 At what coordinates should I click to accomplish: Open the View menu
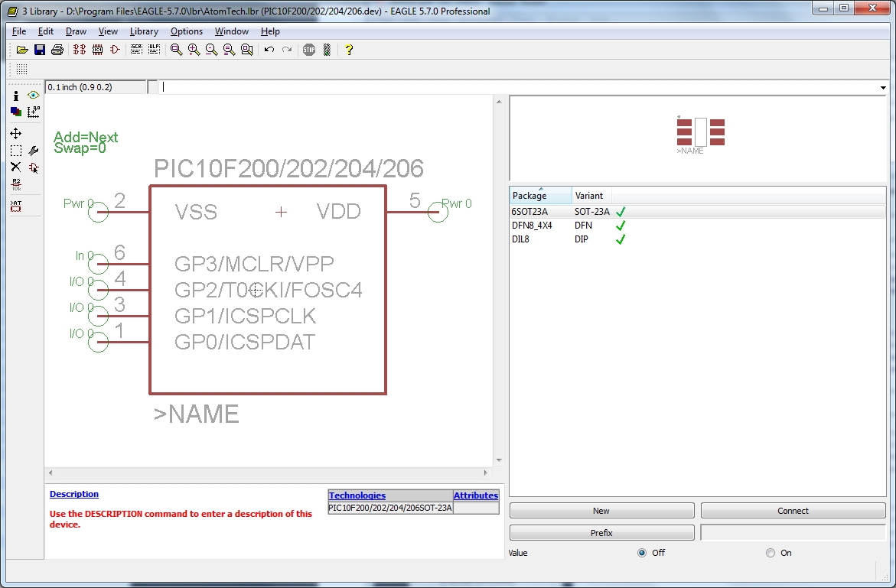pos(108,31)
